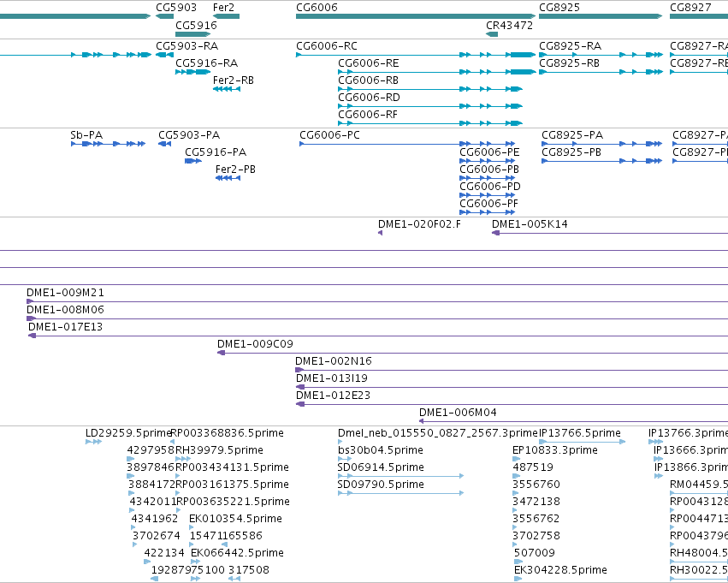Select transcript CG5903-RA
The image size is (728, 583).
point(164,55)
